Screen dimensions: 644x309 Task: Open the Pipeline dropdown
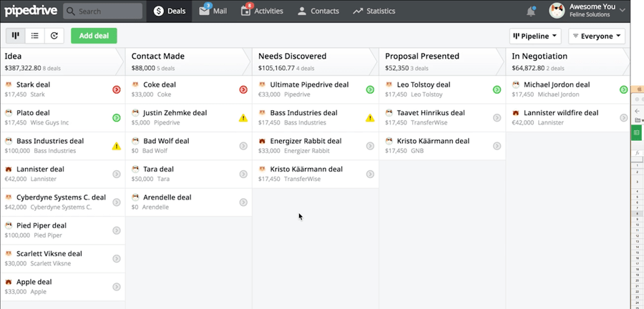(535, 36)
